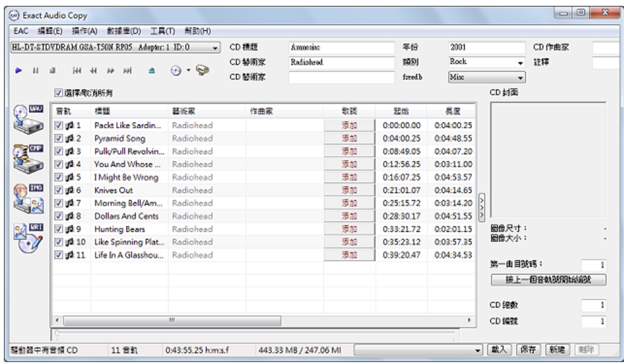Click the CD 編號 field
The height and width of the screenshot is (364, 624).
593,321
